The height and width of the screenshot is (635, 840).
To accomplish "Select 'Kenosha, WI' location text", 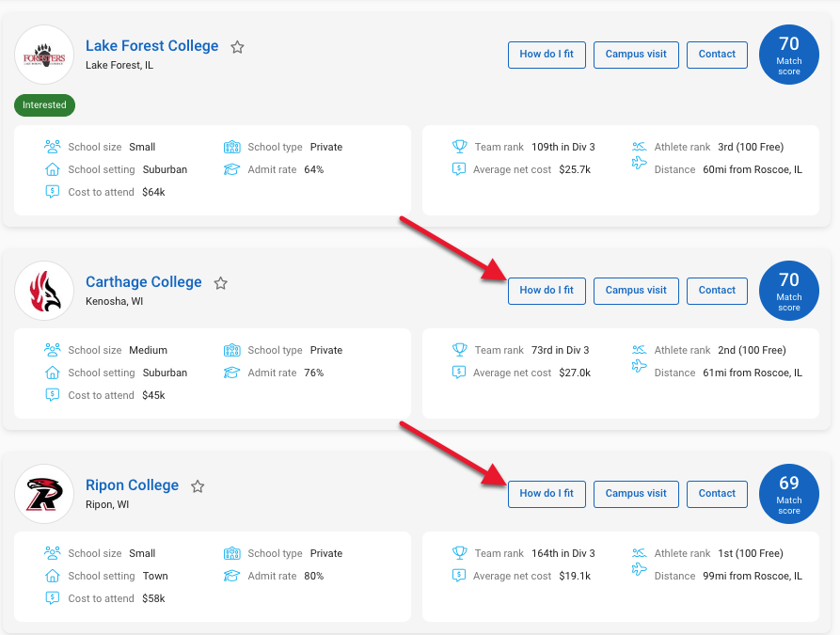I will [x=114, y=301].
